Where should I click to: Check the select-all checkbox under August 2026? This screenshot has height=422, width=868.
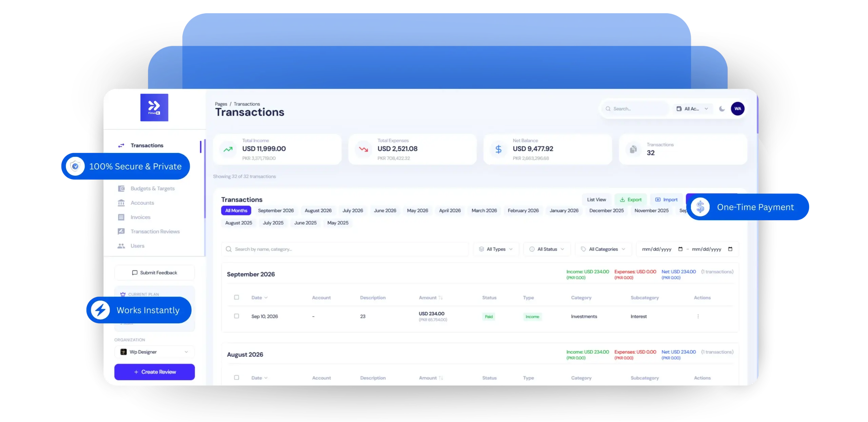[x=237, y=378]
